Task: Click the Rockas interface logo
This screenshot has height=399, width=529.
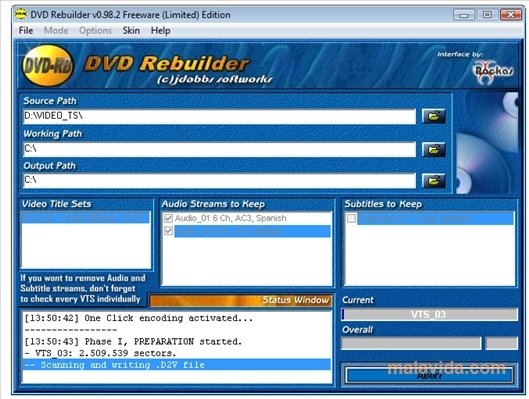Action: pyautogui.click(x=493, y=71)
